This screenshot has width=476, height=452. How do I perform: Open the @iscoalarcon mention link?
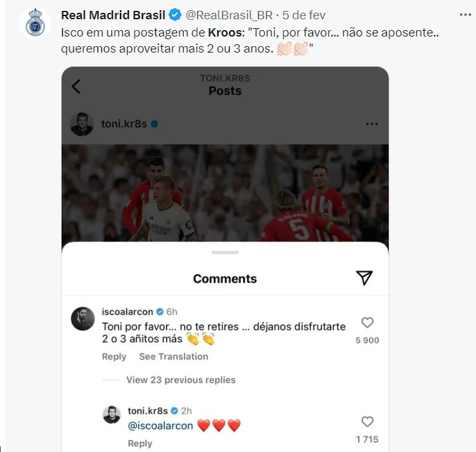coord(160,425)
